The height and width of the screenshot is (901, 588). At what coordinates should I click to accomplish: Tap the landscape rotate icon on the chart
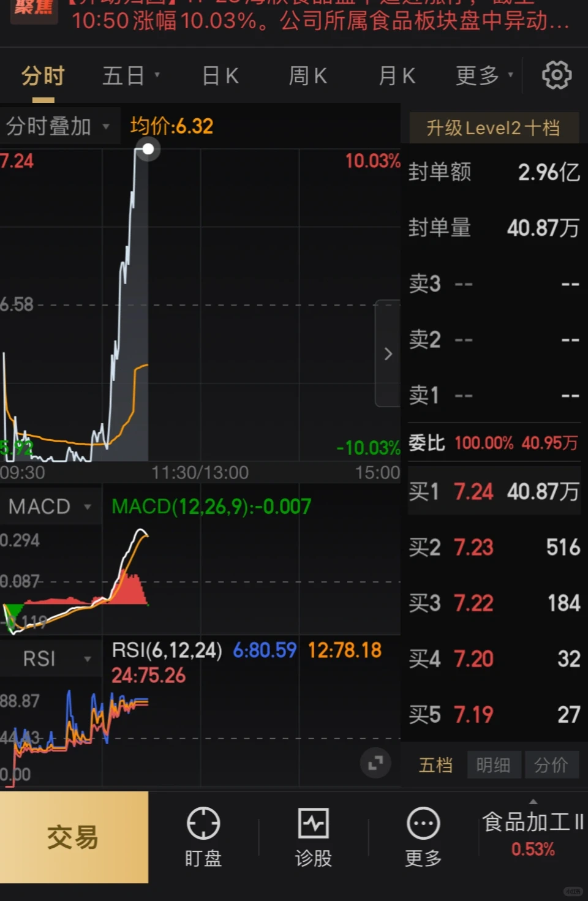coord(375,763)
